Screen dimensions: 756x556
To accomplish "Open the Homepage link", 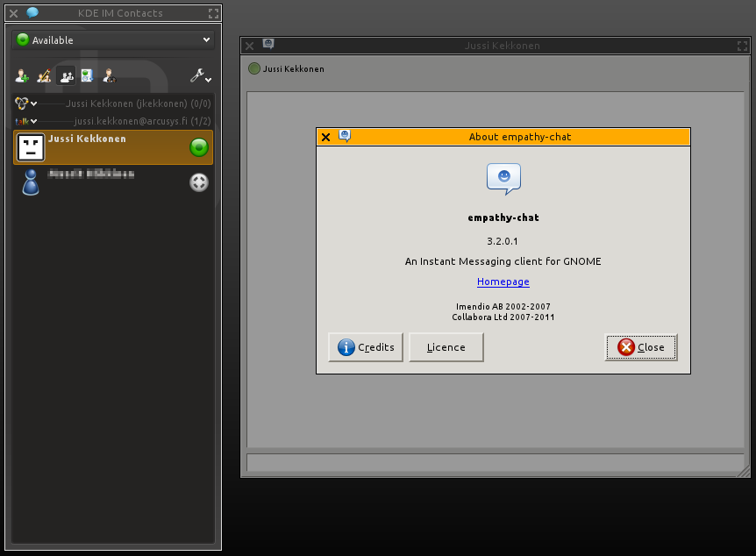I will [x=503, y=282].
